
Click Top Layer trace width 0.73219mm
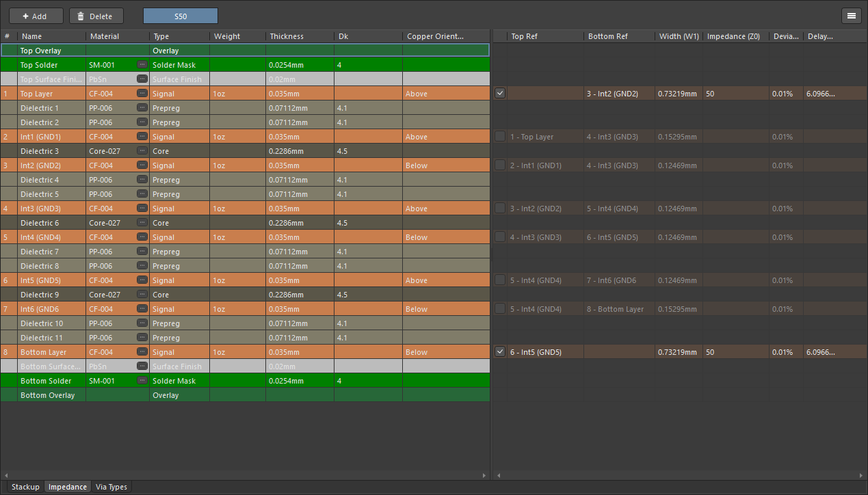click(678, 94)
